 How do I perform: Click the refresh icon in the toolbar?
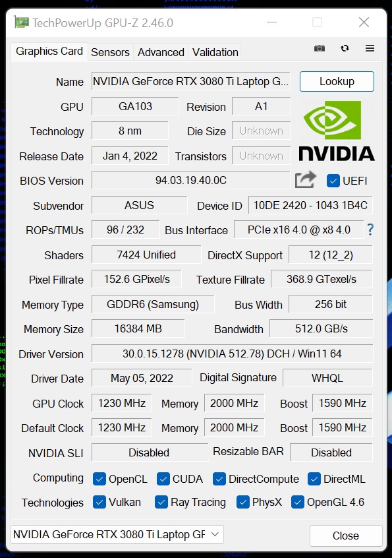tap(345, 48)
